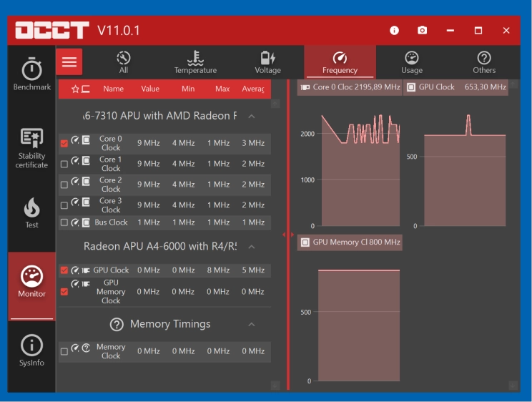Click the chip icon on Core 1 Clock row
This screenshot has width=532, height=402.
87,160
